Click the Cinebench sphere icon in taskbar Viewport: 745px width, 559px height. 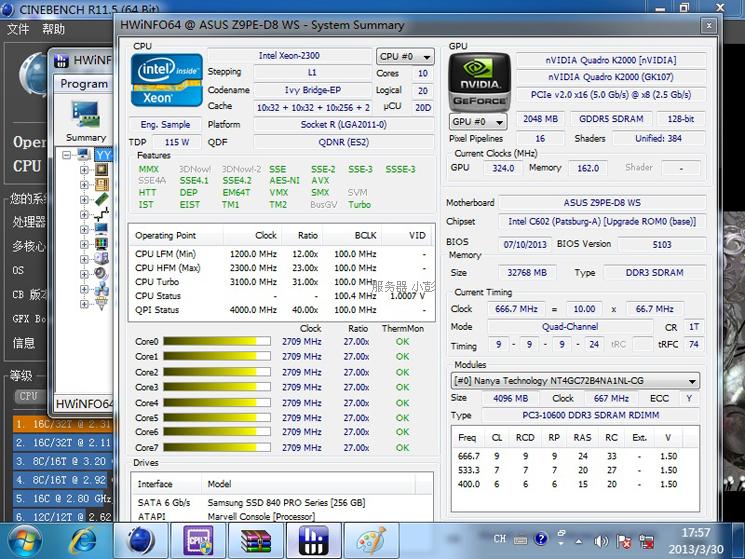click(x=138, y=541)
